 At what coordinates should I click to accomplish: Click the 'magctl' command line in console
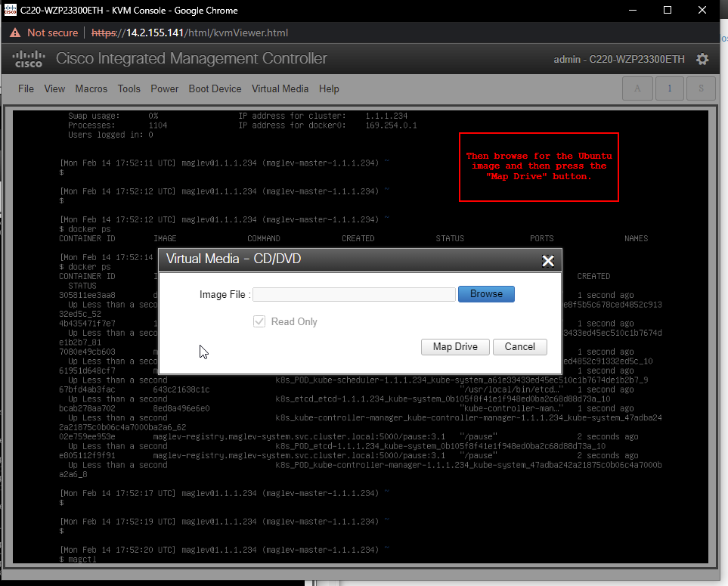tap(78, 559)
